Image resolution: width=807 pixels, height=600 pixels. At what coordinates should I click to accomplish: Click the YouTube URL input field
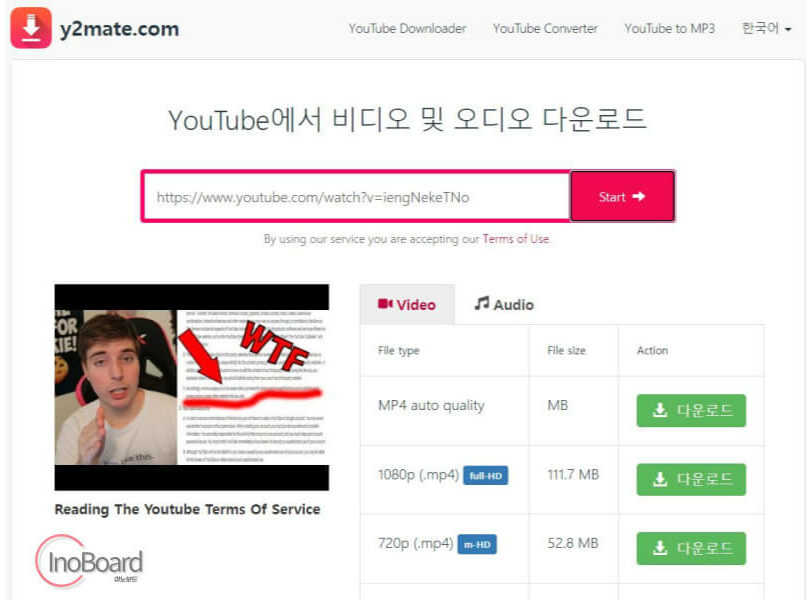(x=357, y=197)
